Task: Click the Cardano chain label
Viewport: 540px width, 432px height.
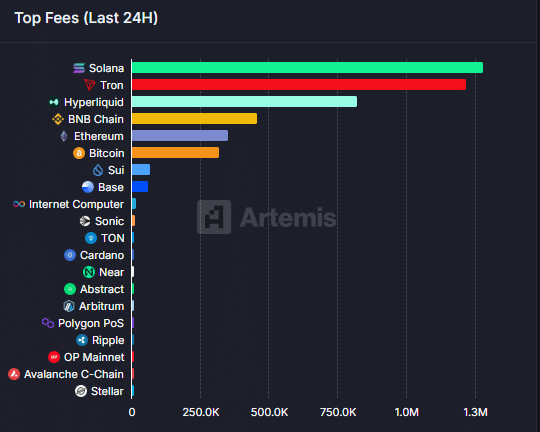Action: [x=102, y=255]
